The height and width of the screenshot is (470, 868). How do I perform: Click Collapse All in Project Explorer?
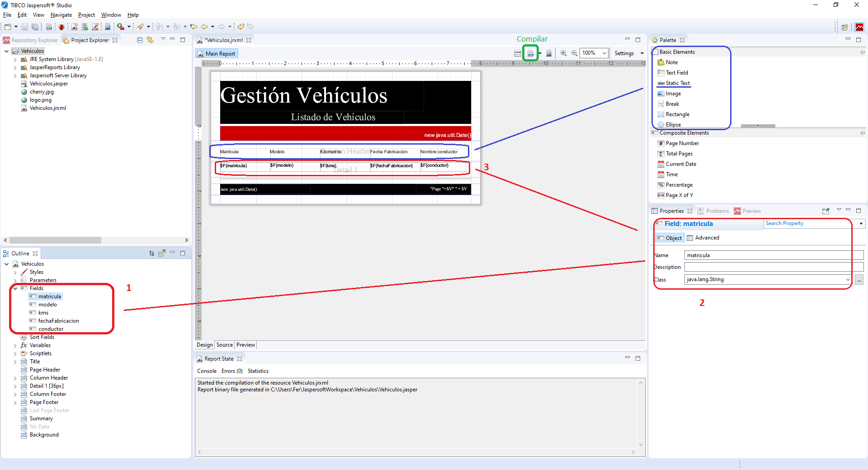(140, 40)
